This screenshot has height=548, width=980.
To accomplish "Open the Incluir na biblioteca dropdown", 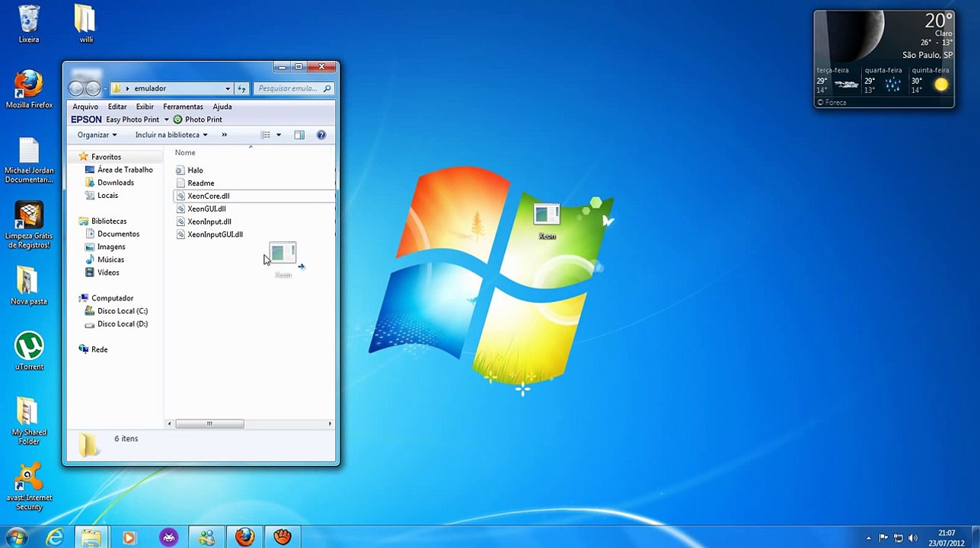I will pyautogui.click(x=171, y=135).
